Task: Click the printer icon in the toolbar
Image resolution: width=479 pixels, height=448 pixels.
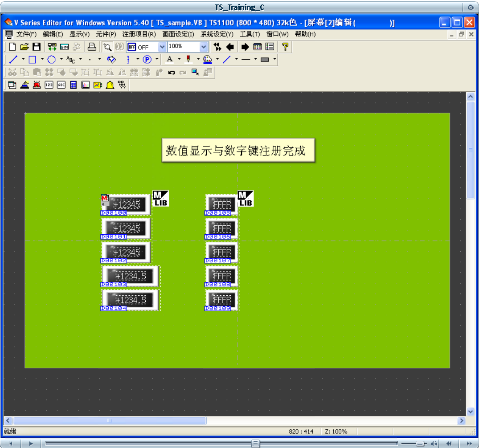Action: [91, 47]
